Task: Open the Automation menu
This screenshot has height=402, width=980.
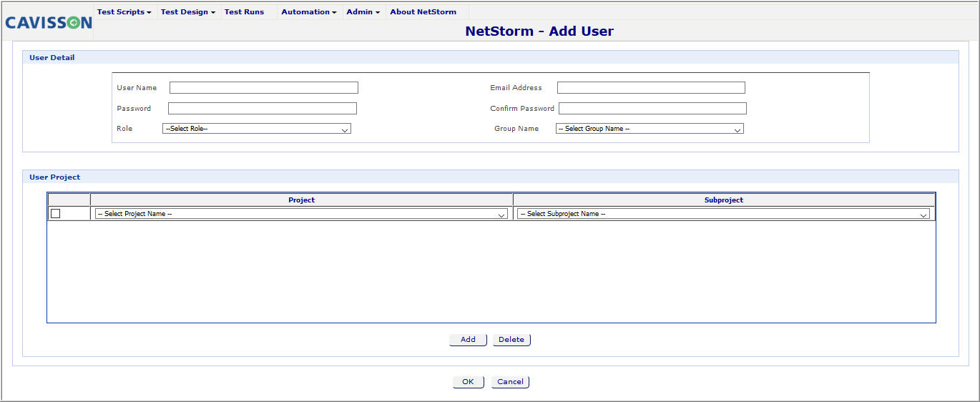Action: [x=309, y=12]
